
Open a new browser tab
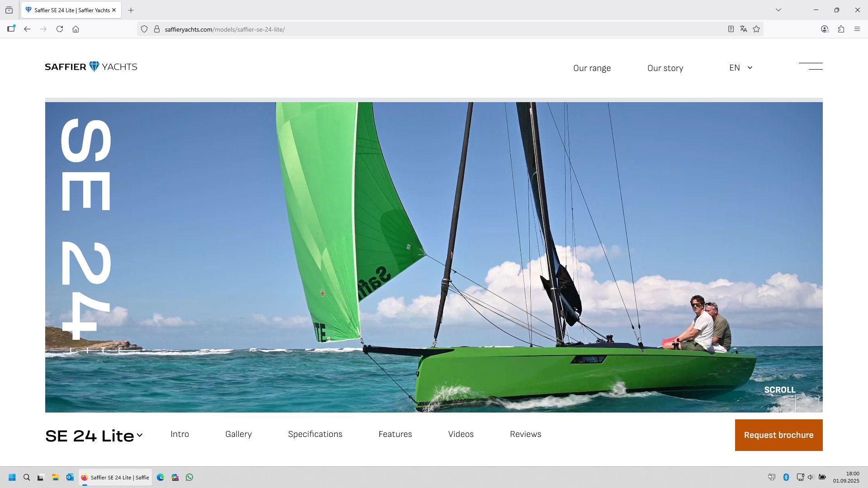click(x=131, y=10)
